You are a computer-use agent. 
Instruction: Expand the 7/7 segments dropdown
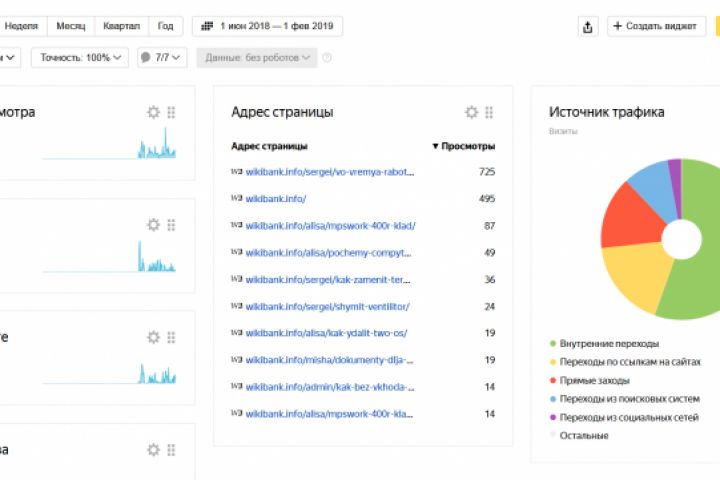pyautogui.click(x=162, y=58)
